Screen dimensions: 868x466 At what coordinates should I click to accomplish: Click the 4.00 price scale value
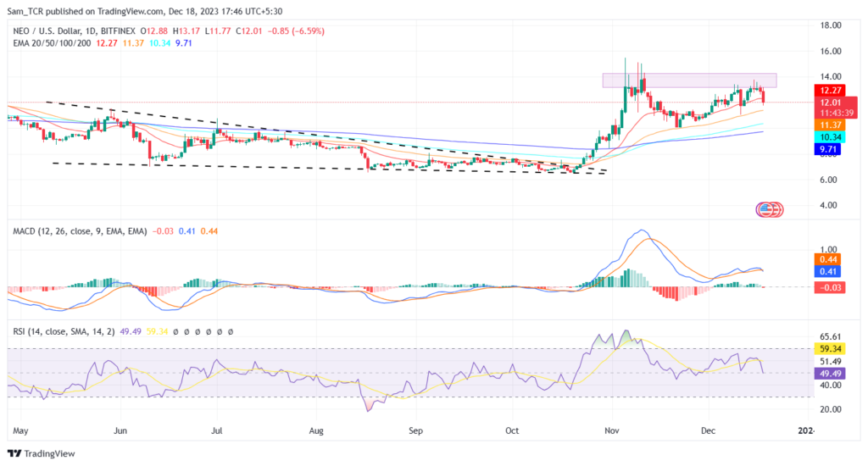pos(828,205)
